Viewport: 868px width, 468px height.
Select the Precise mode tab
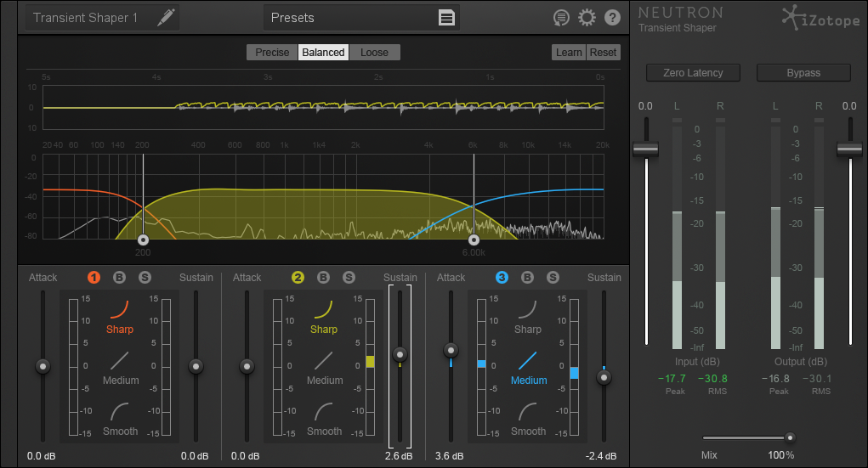[x=272, y=52]
